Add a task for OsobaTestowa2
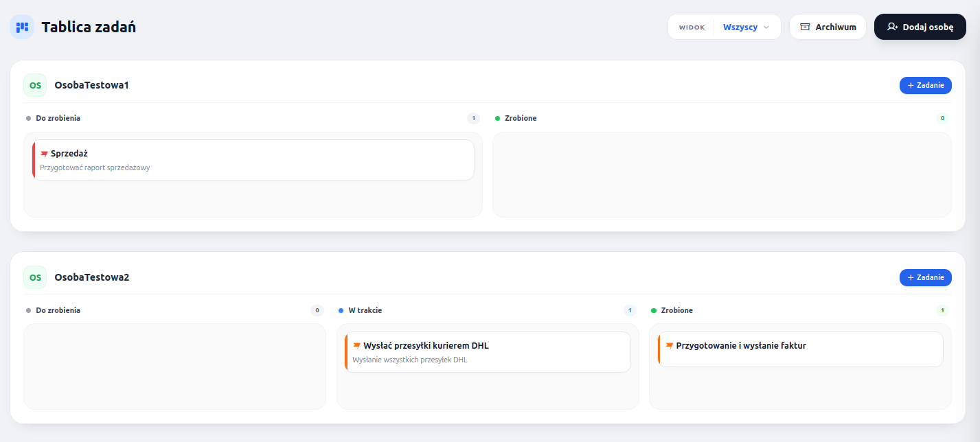This screenshot has height=442, width=980. point(926,277)
